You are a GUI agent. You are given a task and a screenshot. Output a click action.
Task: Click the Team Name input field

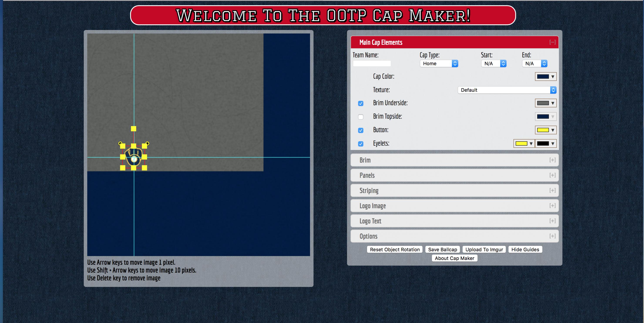point(372,64)
